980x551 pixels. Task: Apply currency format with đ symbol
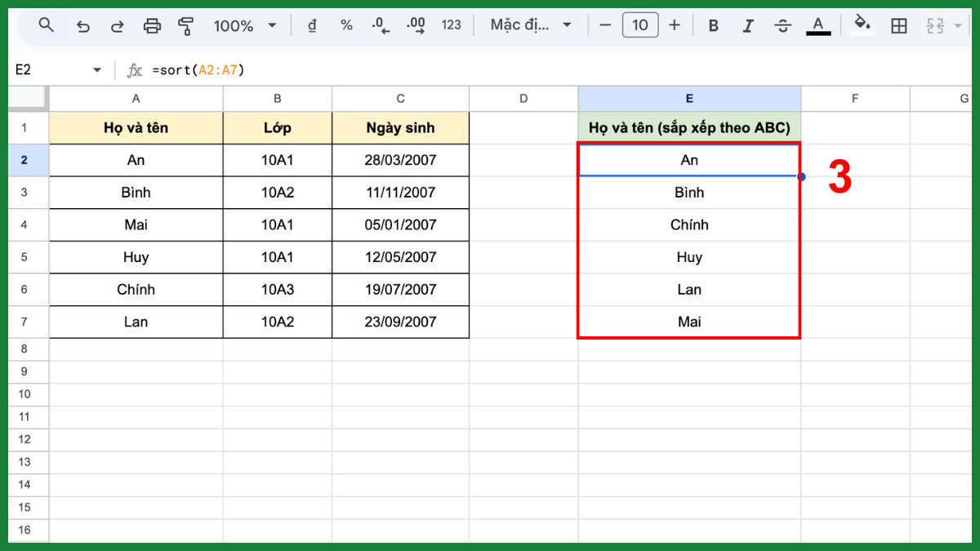pos(311,24)
